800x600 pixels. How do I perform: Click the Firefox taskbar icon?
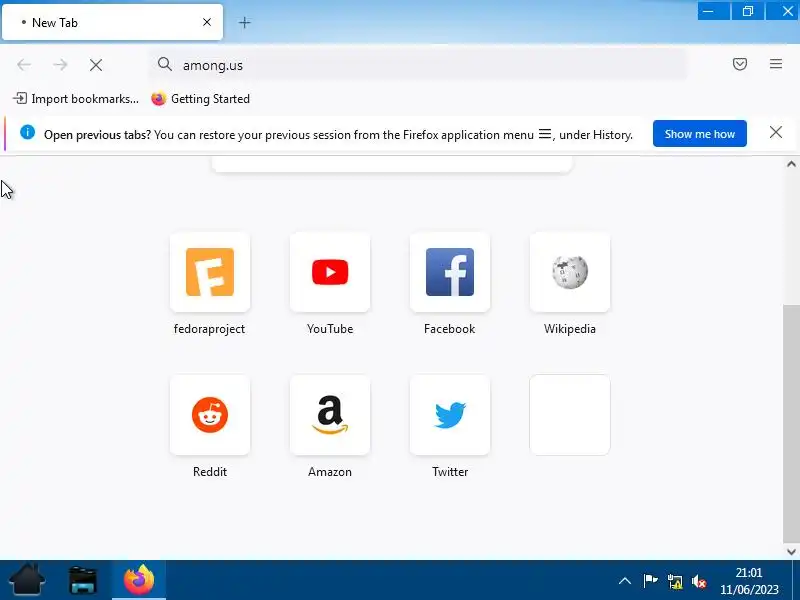point(139,580)
